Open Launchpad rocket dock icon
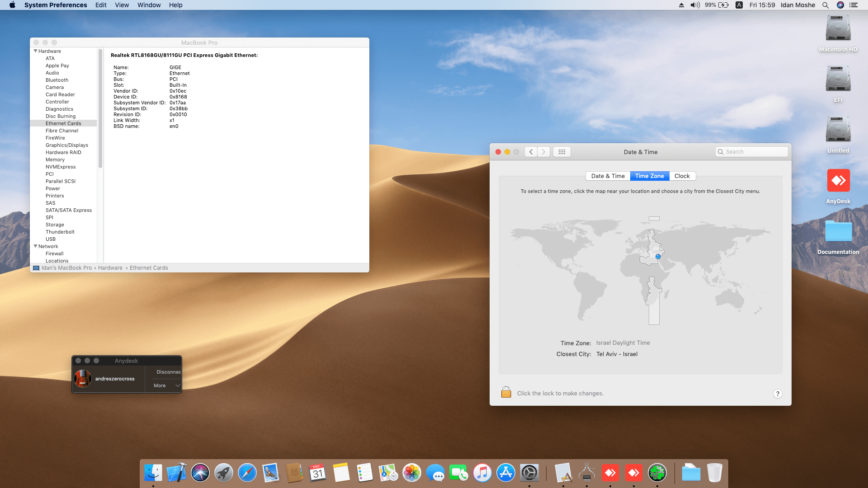This screenshot has height=488, width=868. [x=224, y=473]
